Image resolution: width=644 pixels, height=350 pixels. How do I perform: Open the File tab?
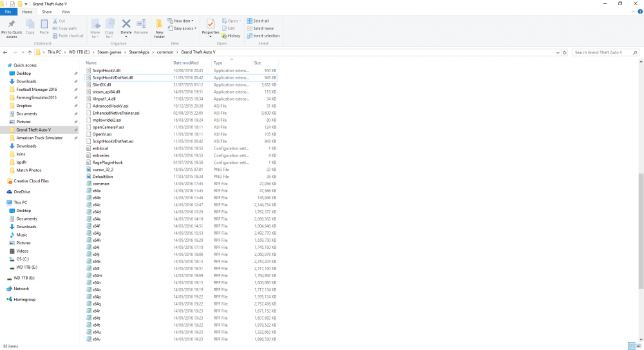pos(8,12)
